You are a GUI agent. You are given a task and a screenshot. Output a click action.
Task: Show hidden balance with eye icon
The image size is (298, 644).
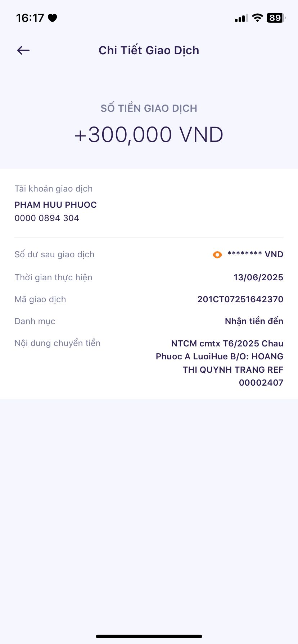[217, 255]
